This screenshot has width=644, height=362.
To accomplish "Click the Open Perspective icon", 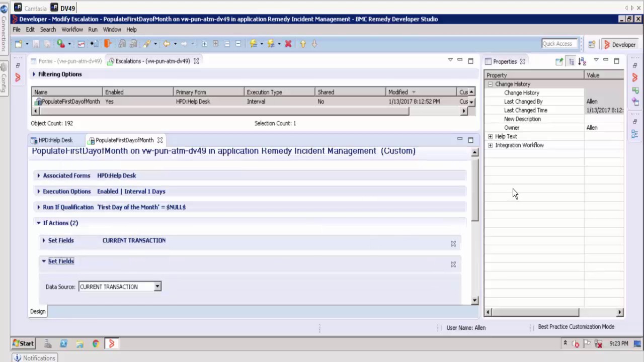I will click(x=592, y=45).
